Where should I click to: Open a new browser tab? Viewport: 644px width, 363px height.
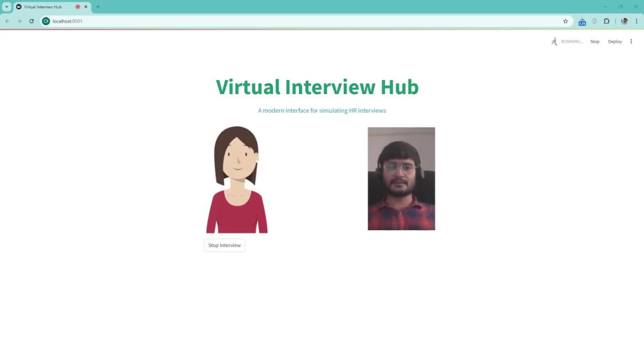(98, 7)
